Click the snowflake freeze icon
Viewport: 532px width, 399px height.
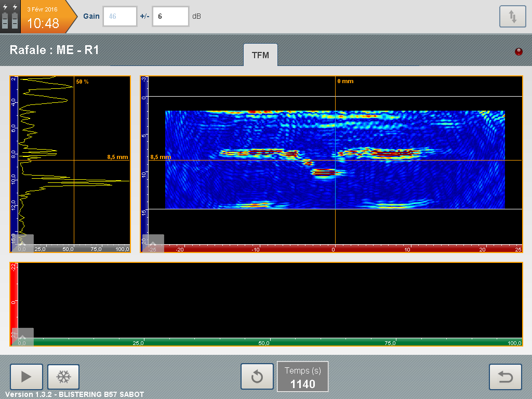pyautogui.click(x=63, y=377)
